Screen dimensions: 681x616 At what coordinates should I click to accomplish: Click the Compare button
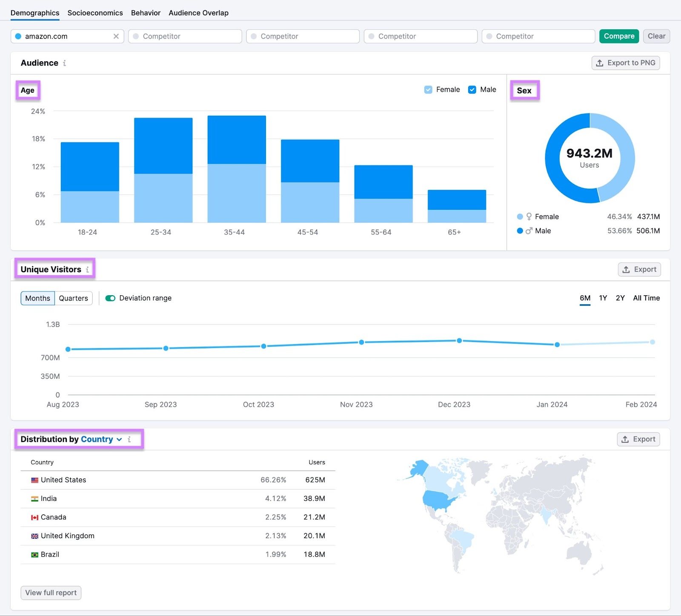(619, 36)
